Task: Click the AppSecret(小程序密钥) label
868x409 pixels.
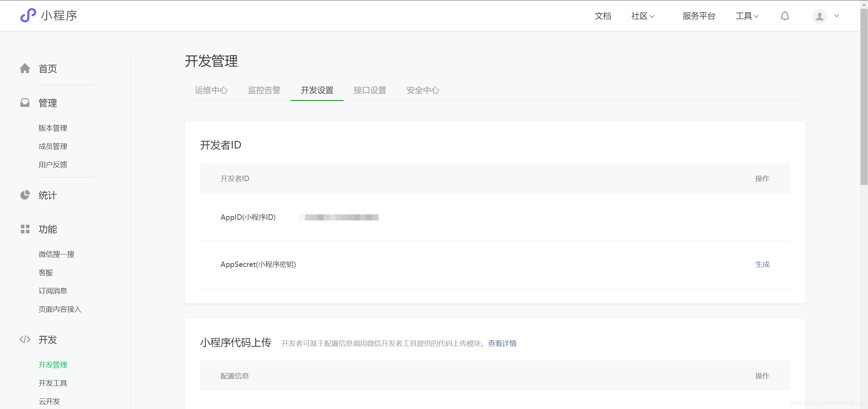Action: point(258,264)
